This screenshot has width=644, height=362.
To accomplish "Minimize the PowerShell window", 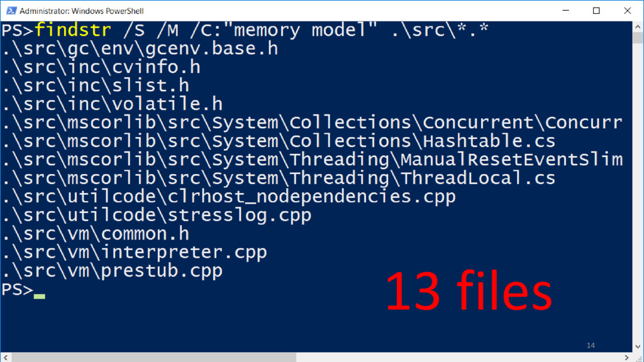I will point(565,11).
